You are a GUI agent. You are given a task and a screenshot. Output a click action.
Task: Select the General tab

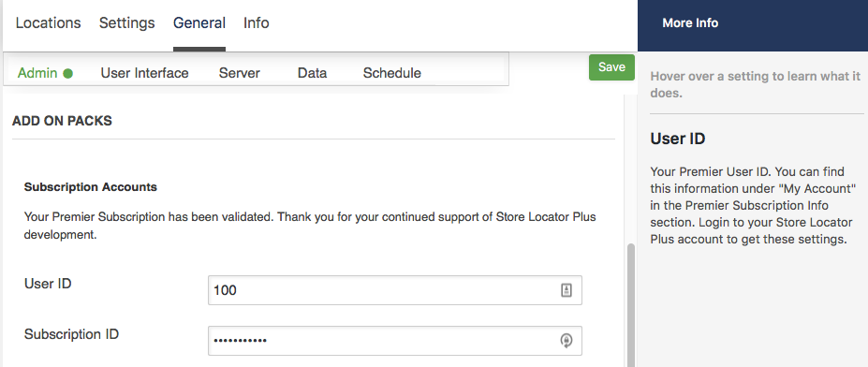[199, 23]
